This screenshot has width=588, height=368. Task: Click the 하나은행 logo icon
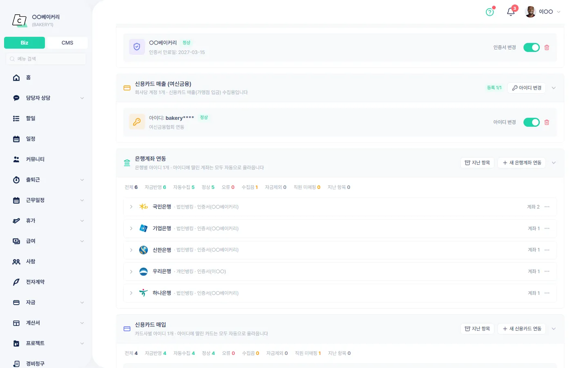pos(143,293)
